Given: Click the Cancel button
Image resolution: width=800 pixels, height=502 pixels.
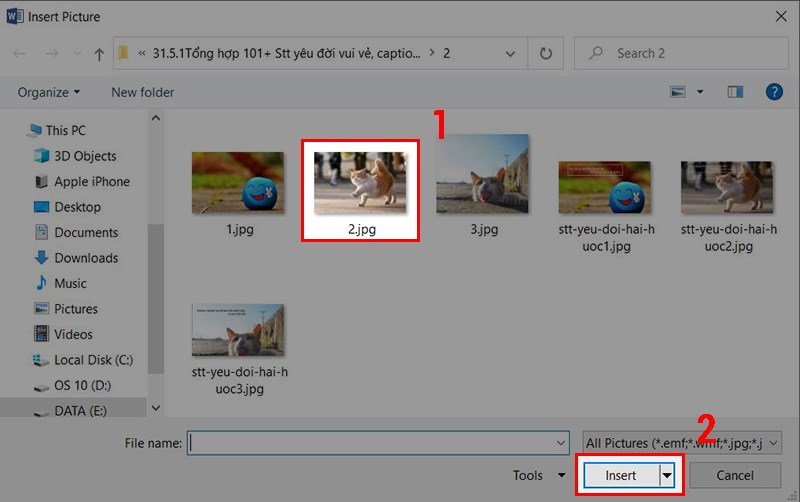Looking at the screenshot, I should point(735,475).
